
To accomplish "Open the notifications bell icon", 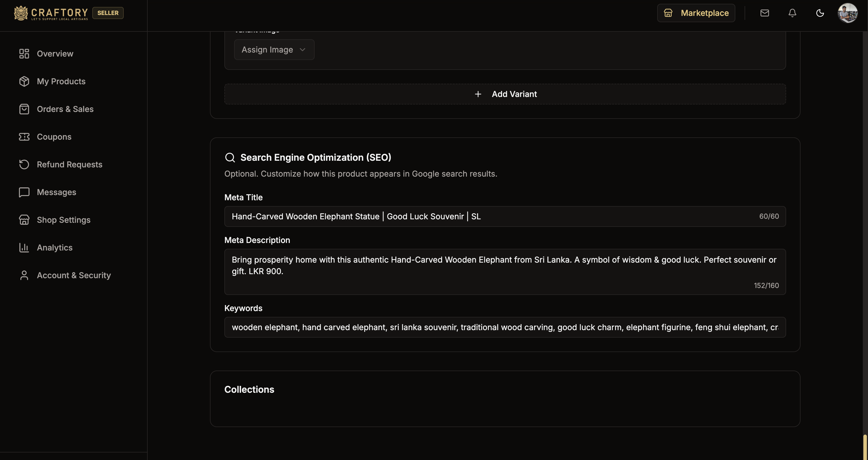I will pyautogui.click(x=792, y=13).
